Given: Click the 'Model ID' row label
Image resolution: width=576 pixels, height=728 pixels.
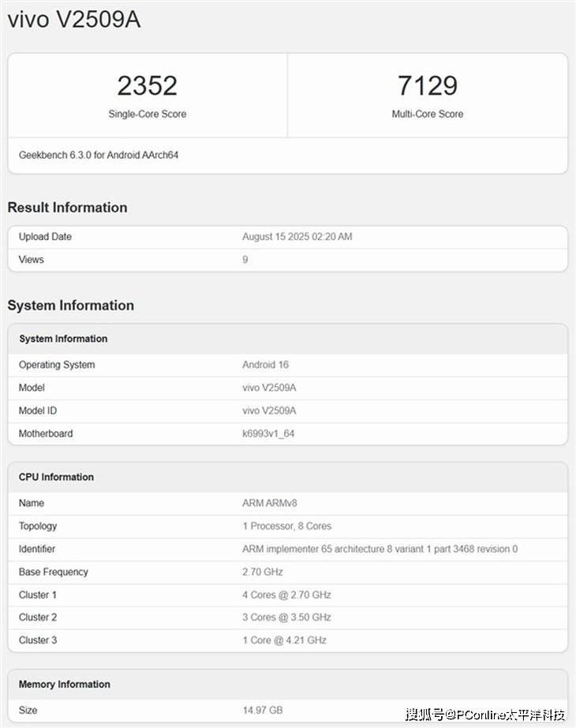Looking at the screenshot, I should coord(38,411).
